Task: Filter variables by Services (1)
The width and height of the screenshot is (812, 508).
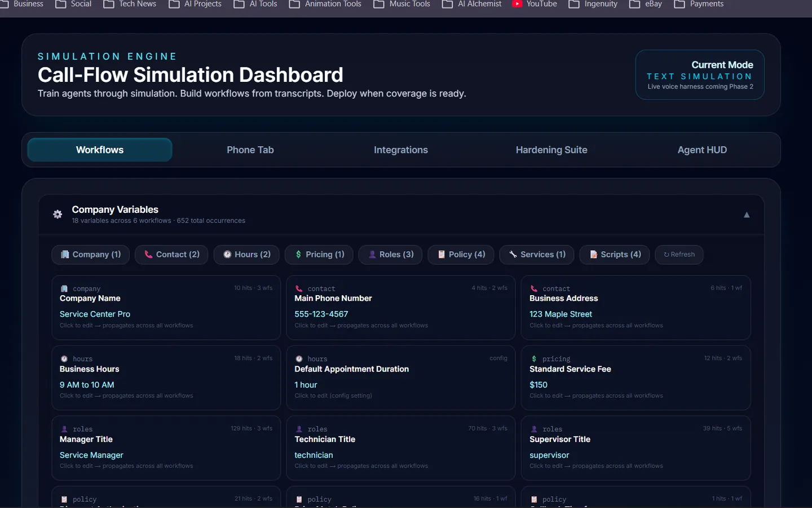Action: [537, 255]
